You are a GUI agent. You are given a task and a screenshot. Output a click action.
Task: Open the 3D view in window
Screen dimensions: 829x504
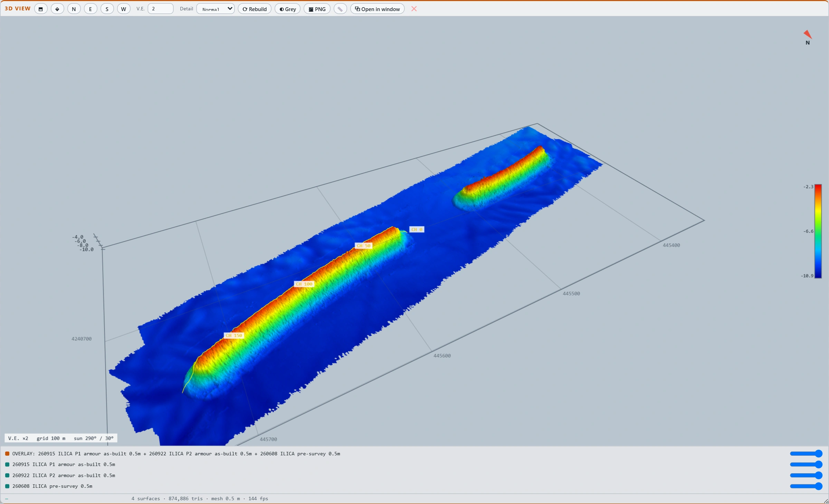pos(378,9)
